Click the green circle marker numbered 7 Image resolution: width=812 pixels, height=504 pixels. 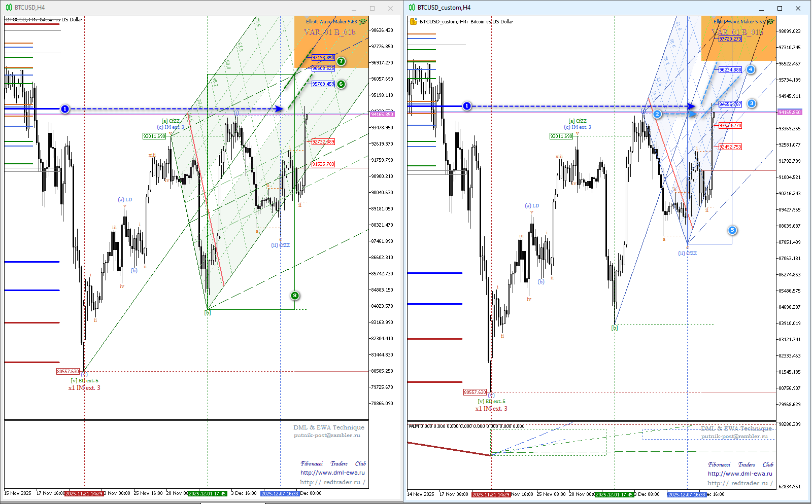coord(341,61)
